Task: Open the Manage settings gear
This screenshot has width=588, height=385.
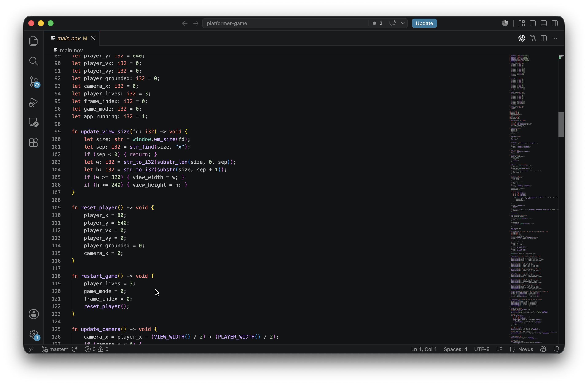Action: point(34,335)
